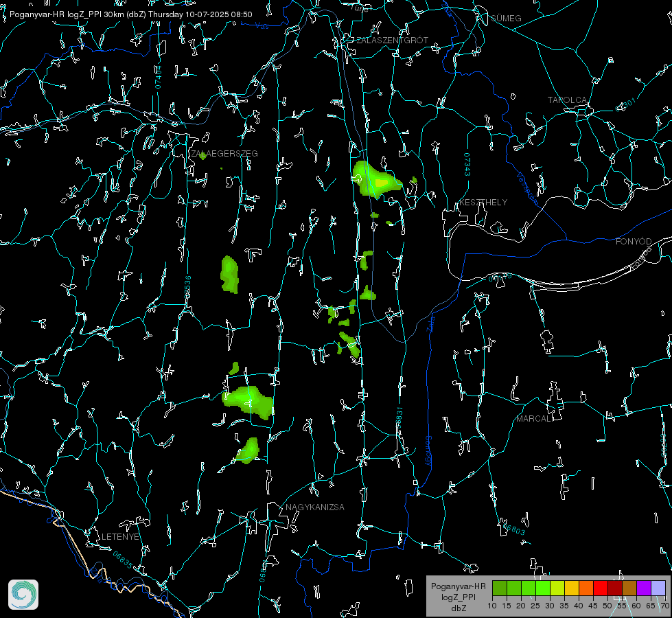Image resolution: width=672 pixels, height=618 pixels.
Task: Select the 60 dBZ purple legend swatch
Action: [644, 588]
